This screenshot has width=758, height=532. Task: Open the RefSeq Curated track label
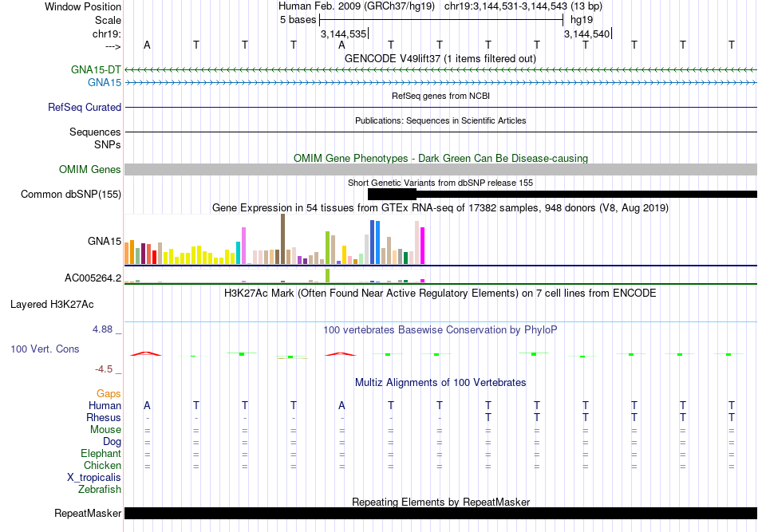[x=85, y=107]
